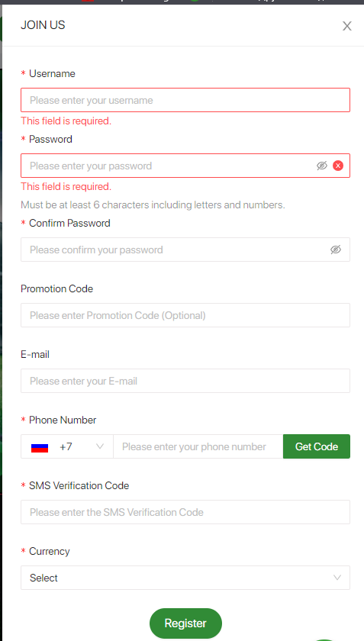Open the Currency Select dropdown
364x641 pixels.
(x=185, y=578)
